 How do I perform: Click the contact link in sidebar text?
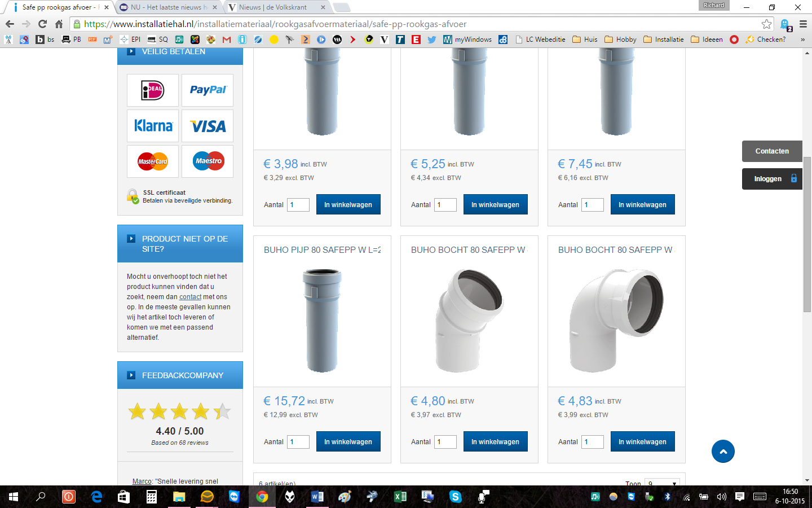[190, 297]
